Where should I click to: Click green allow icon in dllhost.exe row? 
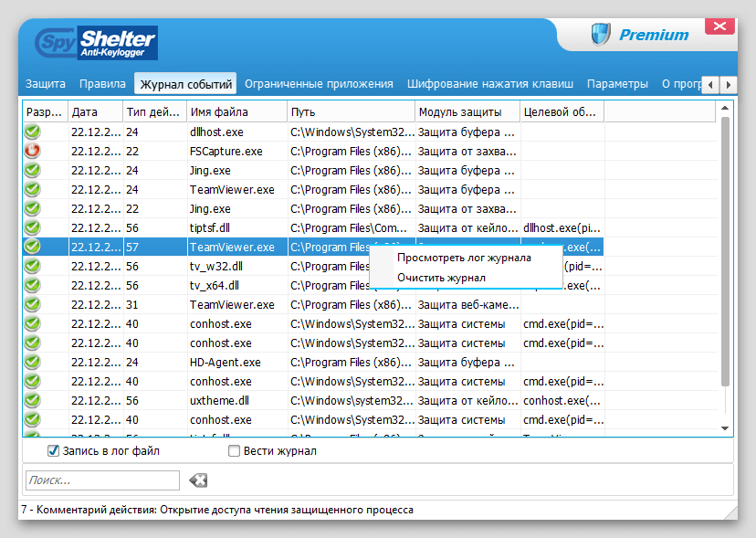(x=32, y=132)
